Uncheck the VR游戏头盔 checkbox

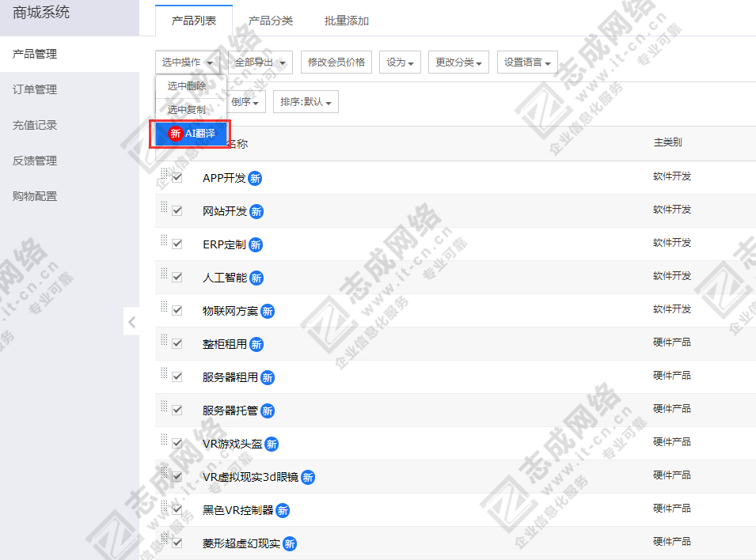pyautogui.click(x=177, y=444)
